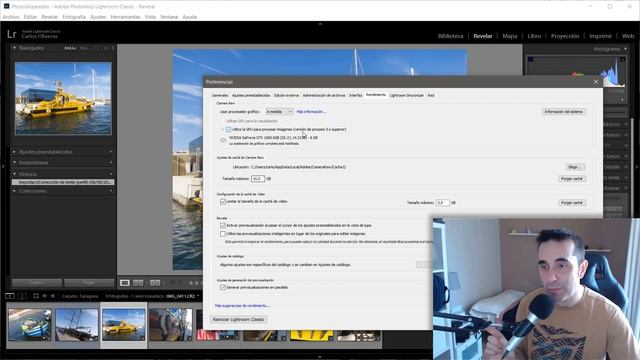Go to the Libro module

(x=534, y=36)
